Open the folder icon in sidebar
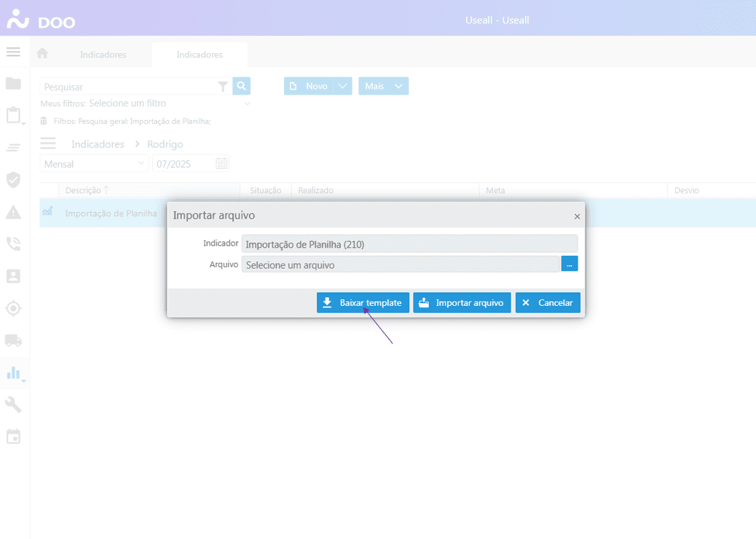Screen dimensions: 756x539 (x=13, y=83)
